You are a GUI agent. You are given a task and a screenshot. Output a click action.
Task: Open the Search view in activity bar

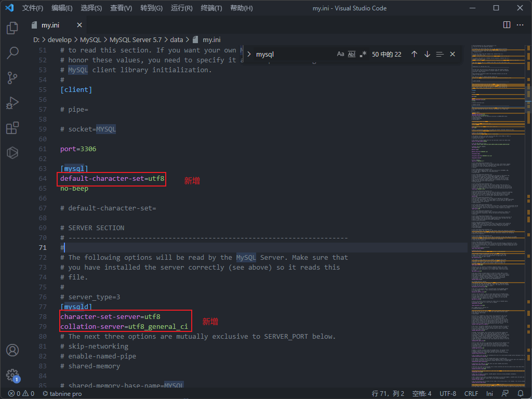tap(12, 52)
